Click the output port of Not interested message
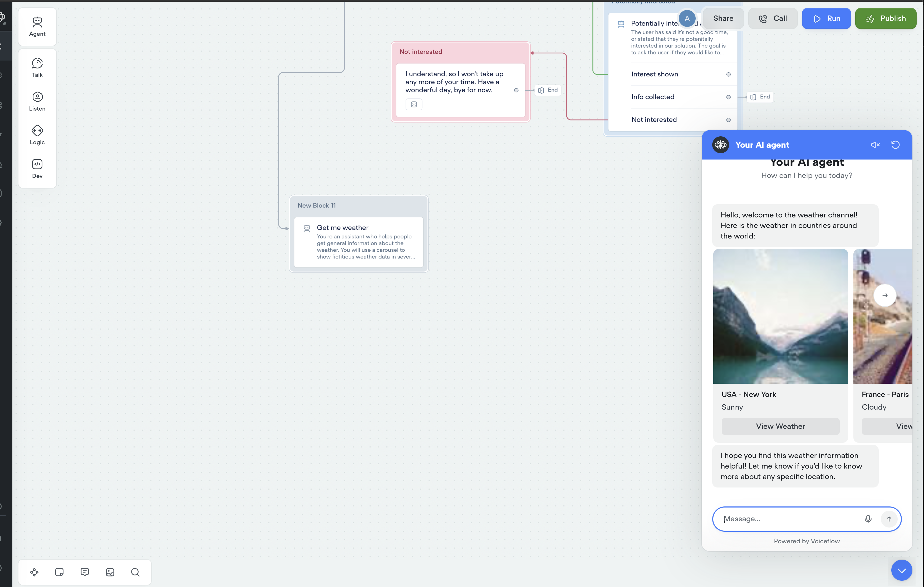 [x=516, y=90]
